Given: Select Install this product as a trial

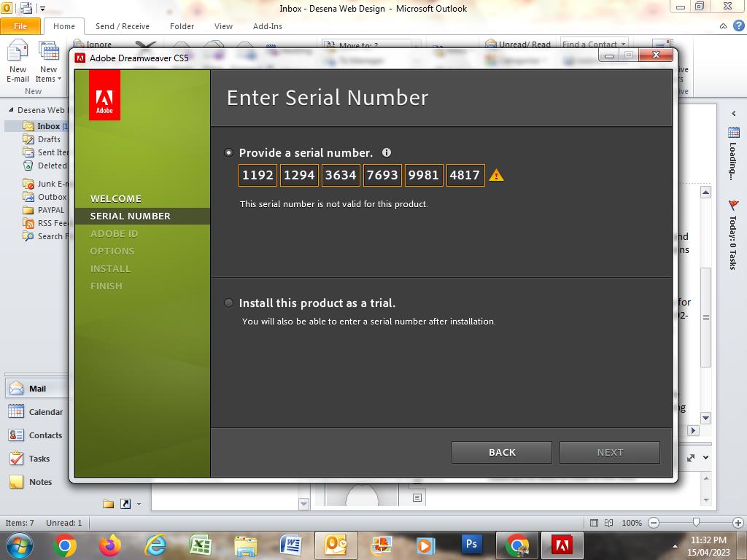Looking at the screenshot, I should pyautogui.click(x=229, y=303).
